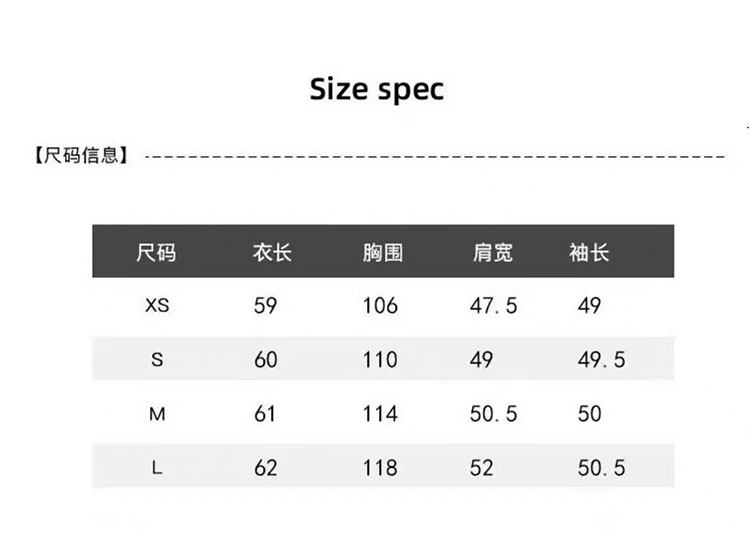This screenshot has width=750, height=555.
Task: Click the M size row label
Action: 157,414
